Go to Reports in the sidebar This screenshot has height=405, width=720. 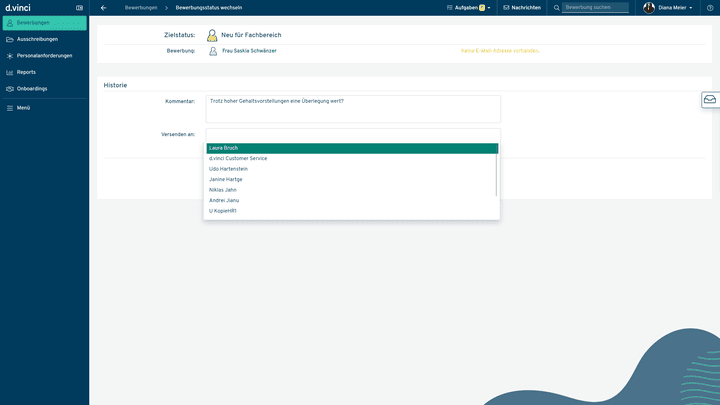tap(26, 72)
